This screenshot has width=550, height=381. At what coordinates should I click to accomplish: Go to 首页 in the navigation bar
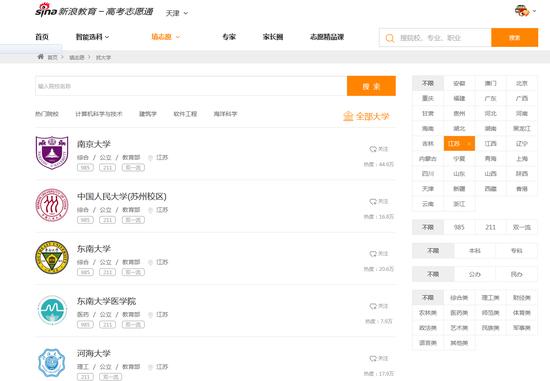[42, 37]
